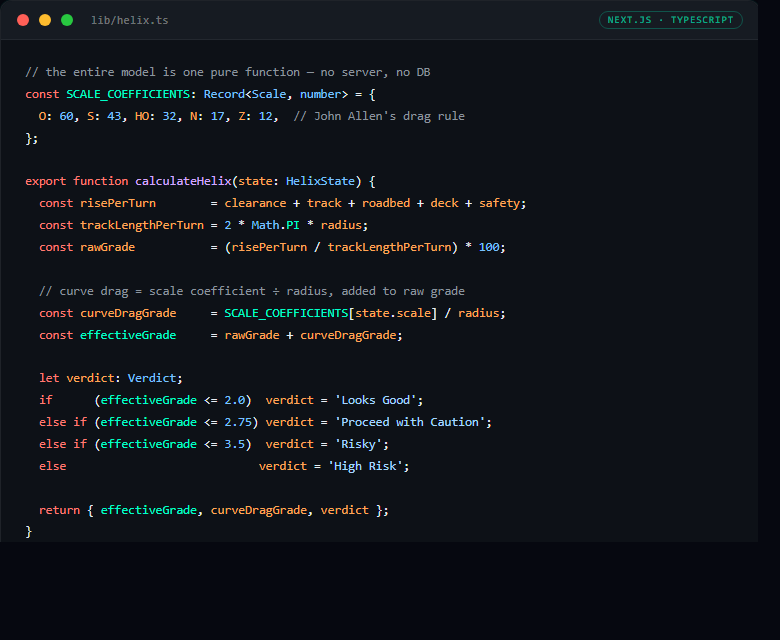This screenshot has height=640, width=780.
Task: Click the 'Proceed with Caution' string
Action: click(x=410, y=422)
